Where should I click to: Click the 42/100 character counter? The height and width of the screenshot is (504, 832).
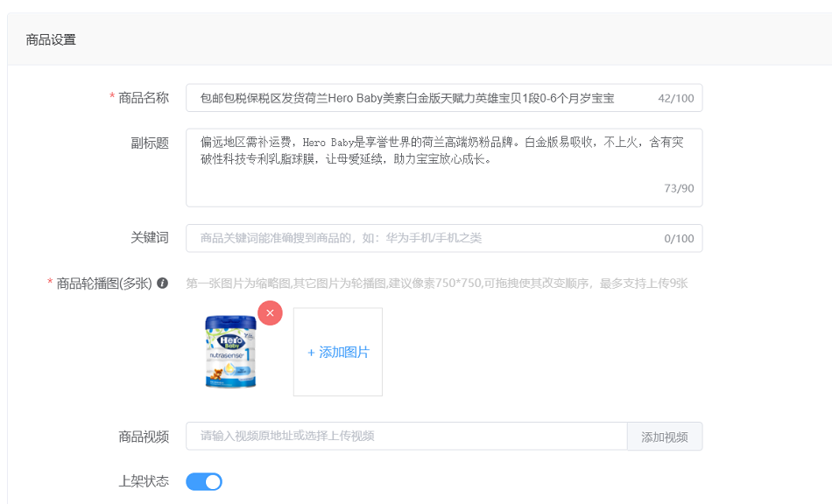(x=676, y=98)
